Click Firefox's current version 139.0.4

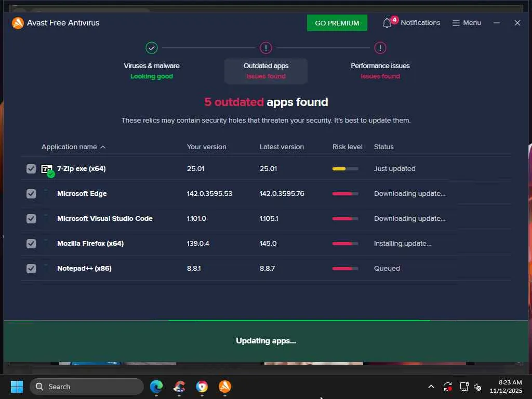[198, 243]
